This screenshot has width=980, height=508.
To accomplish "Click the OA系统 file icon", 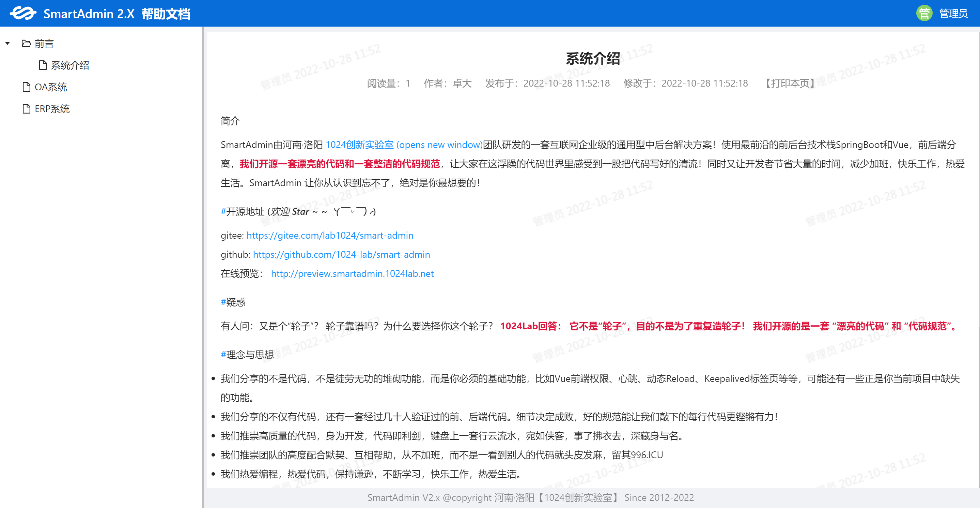I will click(26, 87).
